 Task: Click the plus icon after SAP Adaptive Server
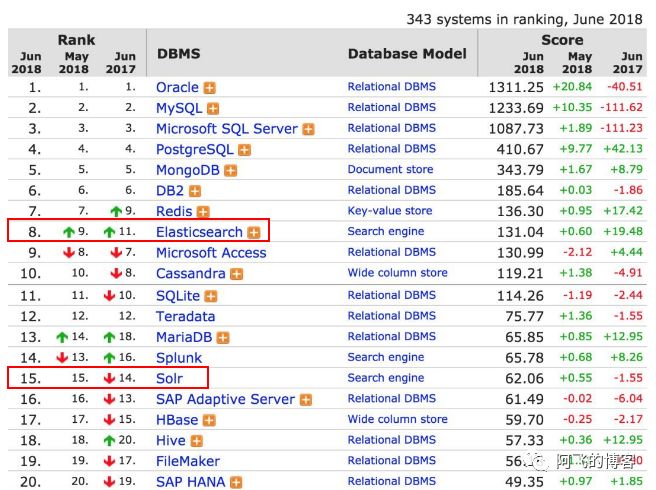(x=306, y=400)
